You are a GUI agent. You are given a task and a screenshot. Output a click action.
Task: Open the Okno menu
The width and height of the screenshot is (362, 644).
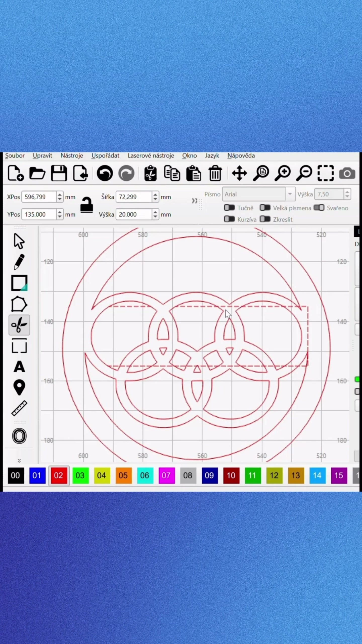(x=190, y=155)
